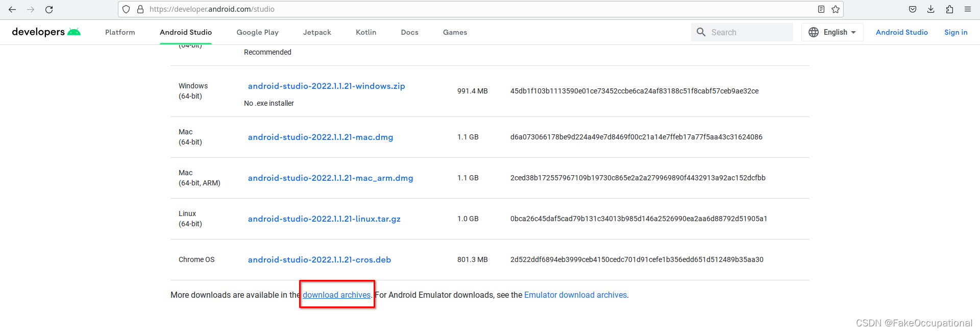Click the Recommended note text
Image resolution: width=980 pixels, height=333 pixels.
(x=267, y=52)
